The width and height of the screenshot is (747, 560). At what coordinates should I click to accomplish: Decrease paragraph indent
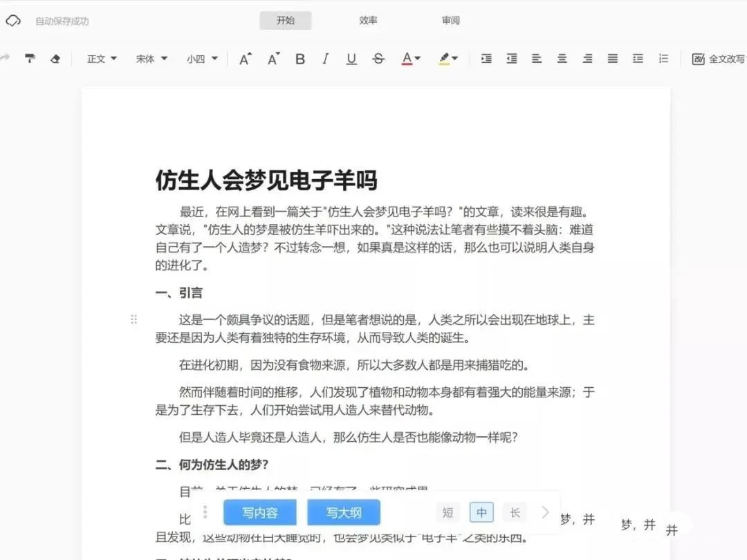pyautogui.click(x=512, y=59)
